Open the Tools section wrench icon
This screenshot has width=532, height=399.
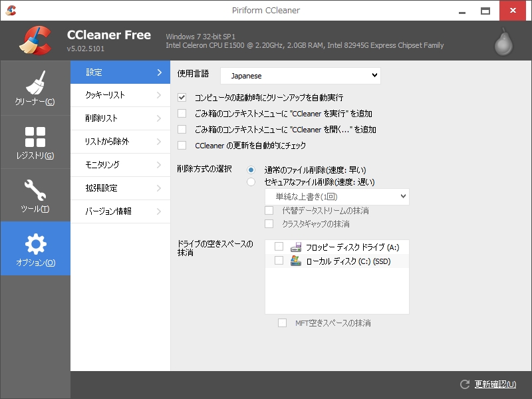coord(35,190)
